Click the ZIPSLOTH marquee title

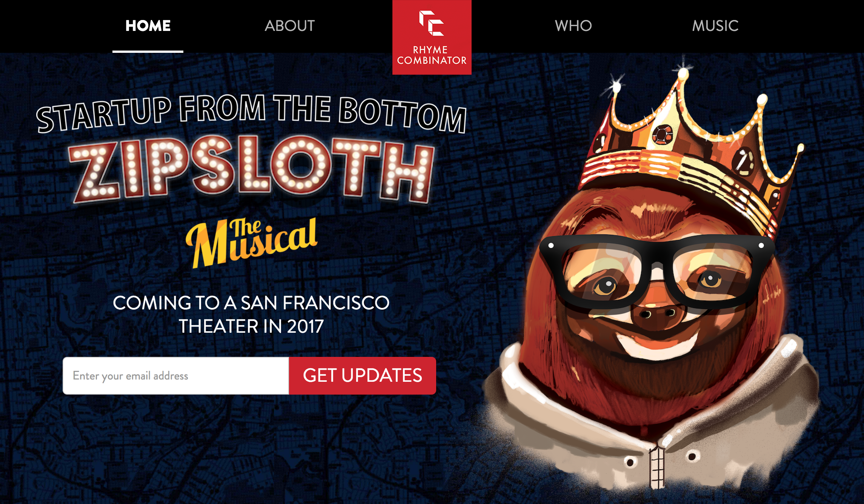click(x=252, y=169)
